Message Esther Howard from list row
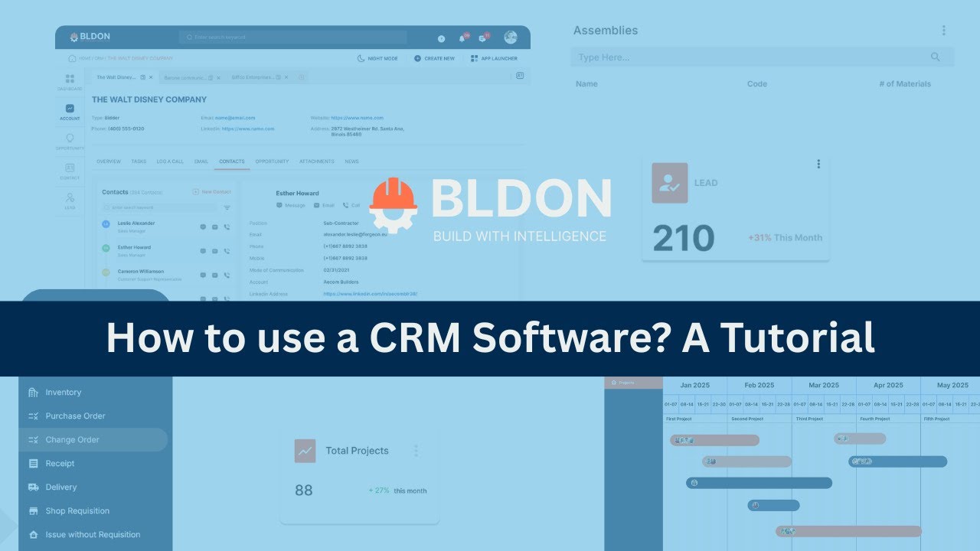The height and width of the screenshot is (551, 980). coord(203,250)
